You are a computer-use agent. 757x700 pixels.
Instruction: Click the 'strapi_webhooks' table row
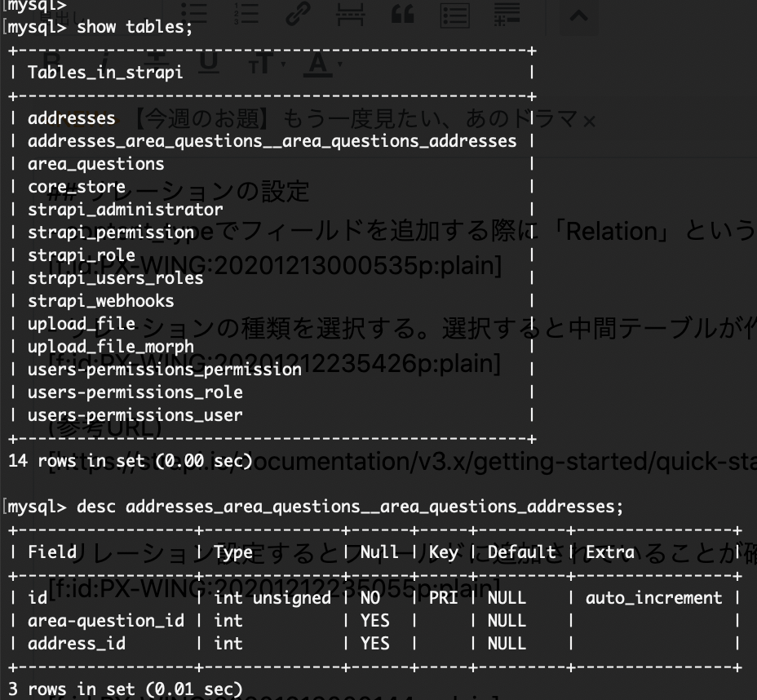pyautogui.click(x=100, y=301)
